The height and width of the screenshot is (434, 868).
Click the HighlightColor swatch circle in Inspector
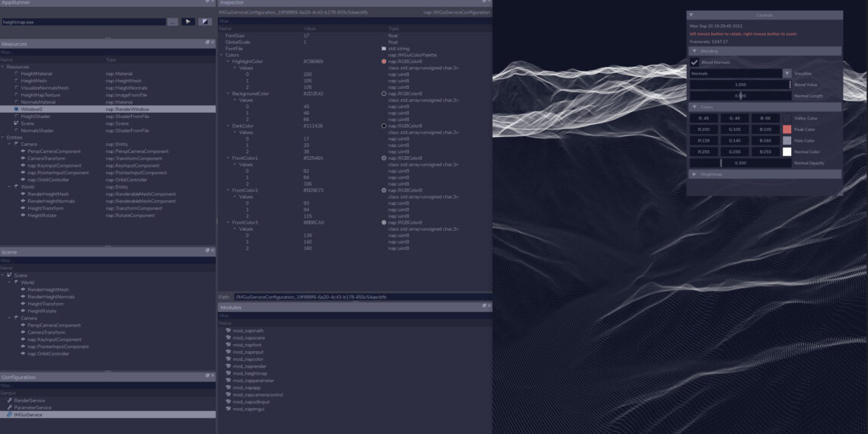click(x=384, y=62)
